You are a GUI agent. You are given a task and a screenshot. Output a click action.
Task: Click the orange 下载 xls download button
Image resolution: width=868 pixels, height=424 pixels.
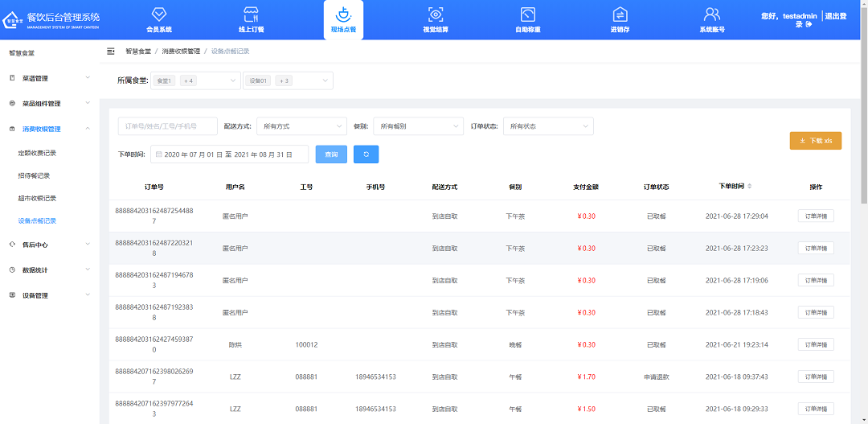coord(815,141)
